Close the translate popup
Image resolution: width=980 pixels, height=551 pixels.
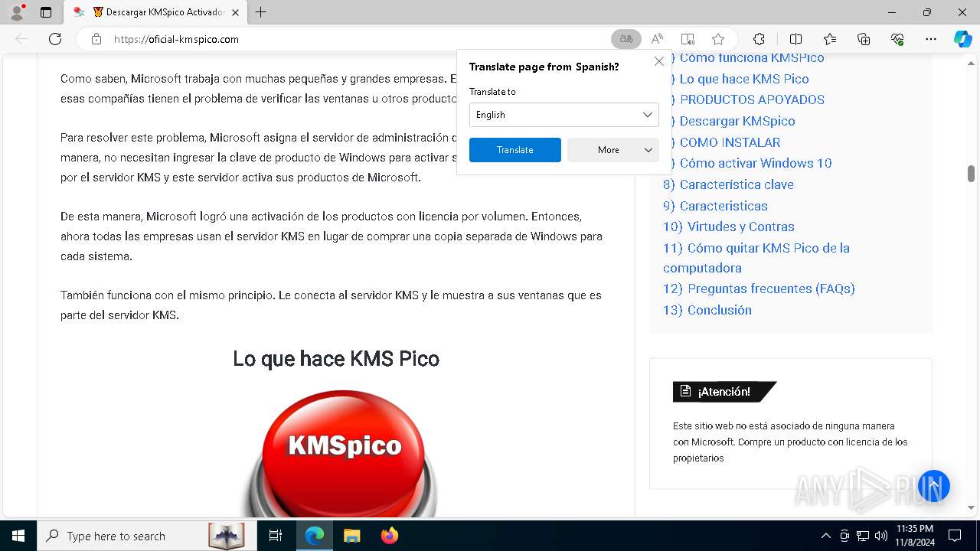coord(658,61)
